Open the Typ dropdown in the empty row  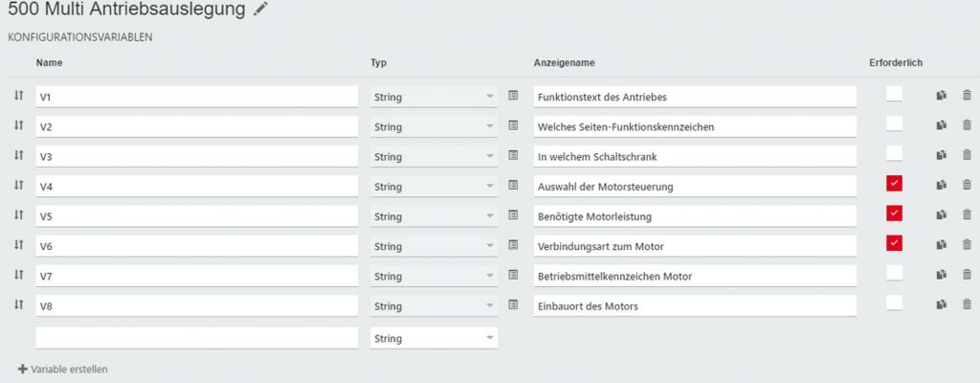pyautogui.click(x=434, y=338)
